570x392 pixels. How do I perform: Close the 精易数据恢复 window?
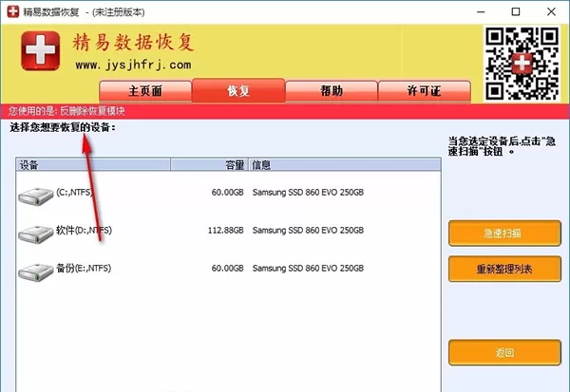[551, 12]
